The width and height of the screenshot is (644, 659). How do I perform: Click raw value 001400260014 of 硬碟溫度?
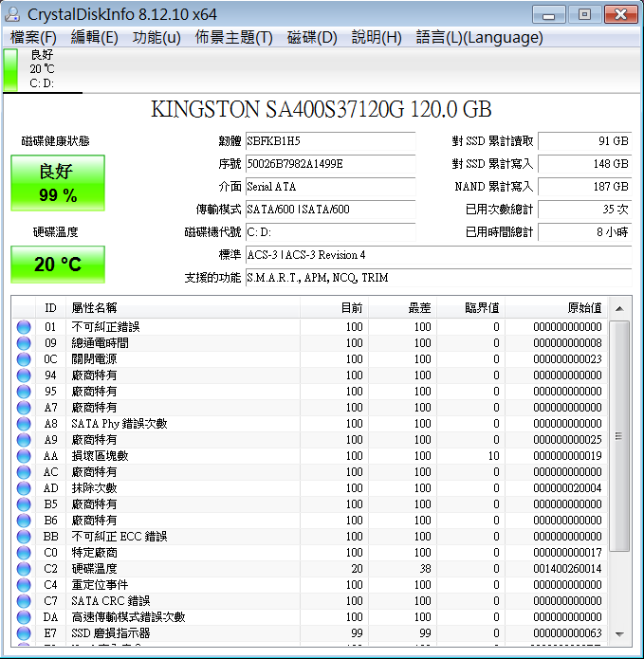(x=567, y=569)
